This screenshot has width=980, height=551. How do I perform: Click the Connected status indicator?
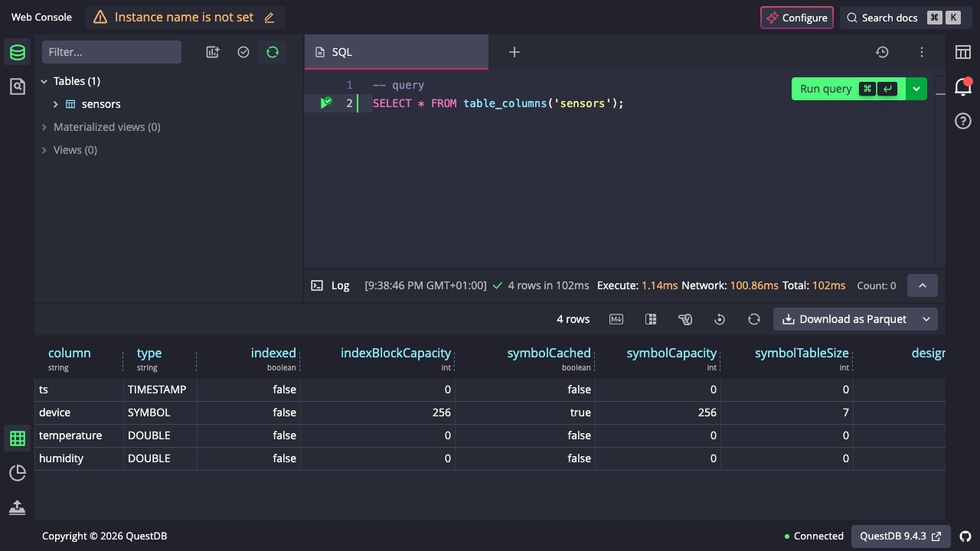pyautogui.click(x=814, y=536)
